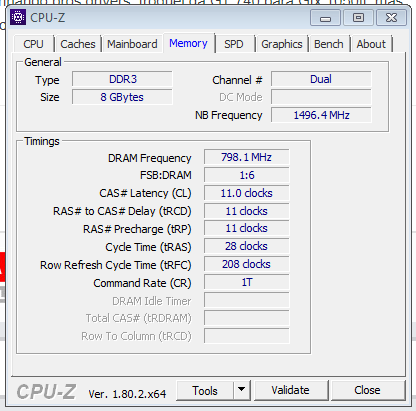Minimize the CPU-Z window
Screen dimensions: 416x411
click(x=325, y=17)
